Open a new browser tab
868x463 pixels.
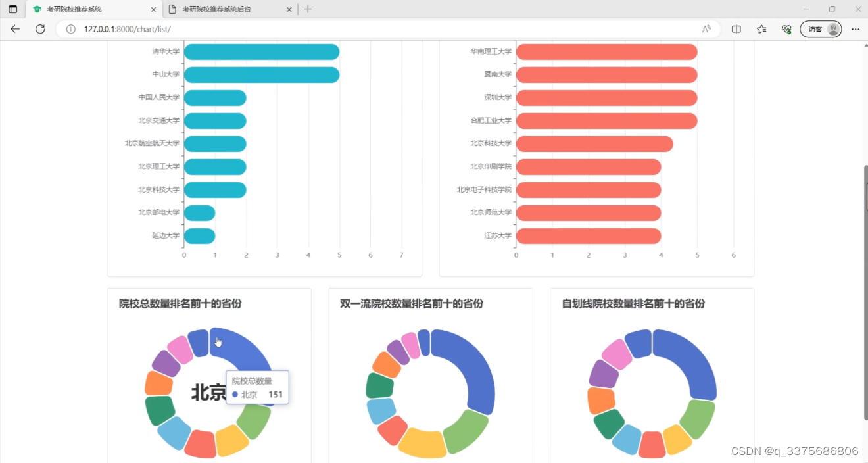coord(308,9)
